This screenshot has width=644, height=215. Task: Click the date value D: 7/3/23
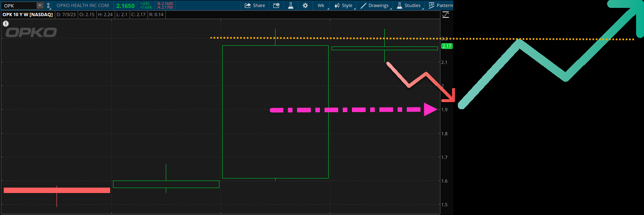[x=66, y=15]
